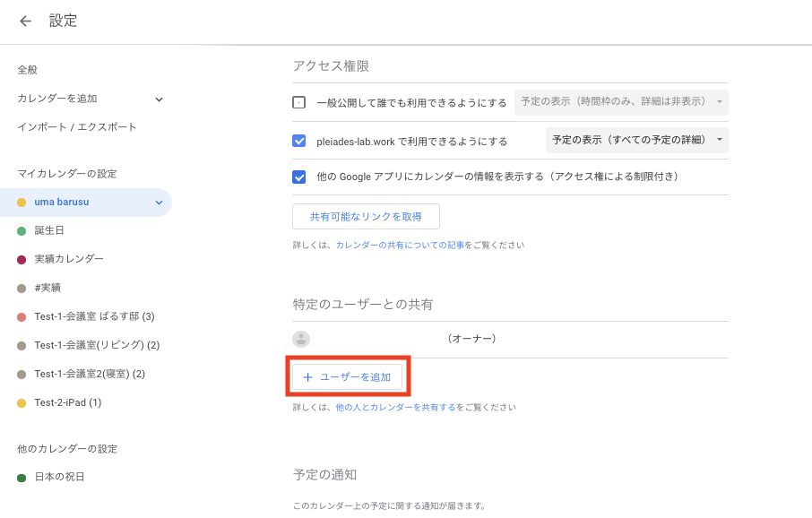
Task: Click the green dot beside 誕生日
Action: [22, 231]
